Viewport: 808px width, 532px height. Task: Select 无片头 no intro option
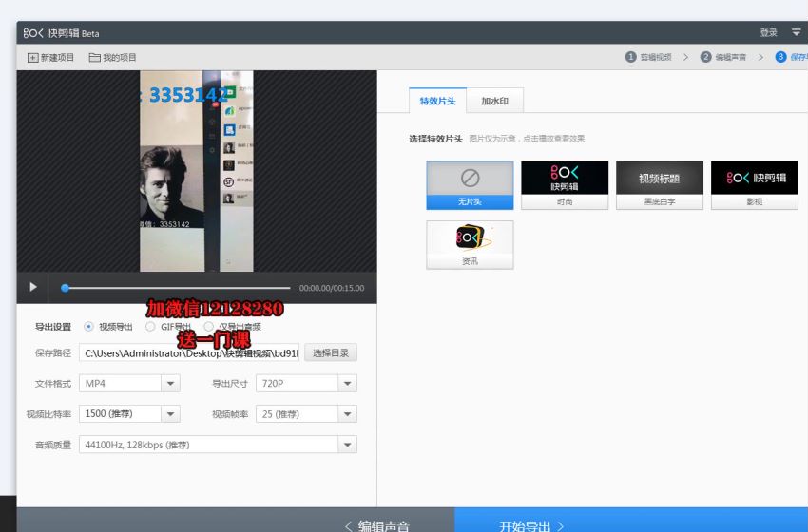tap(470, 185)
